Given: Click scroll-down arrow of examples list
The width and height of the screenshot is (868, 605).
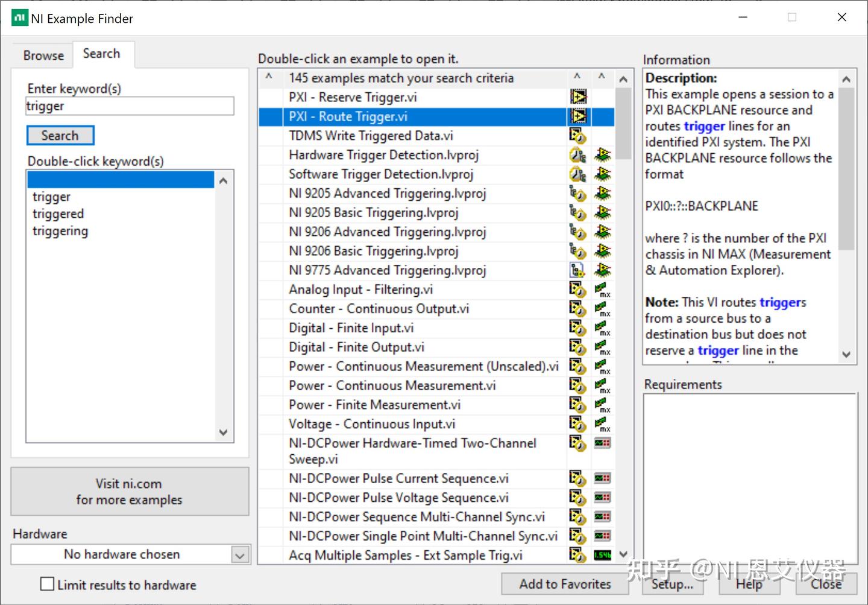Looking at the screenshot, I should click(x=623, y=554).
